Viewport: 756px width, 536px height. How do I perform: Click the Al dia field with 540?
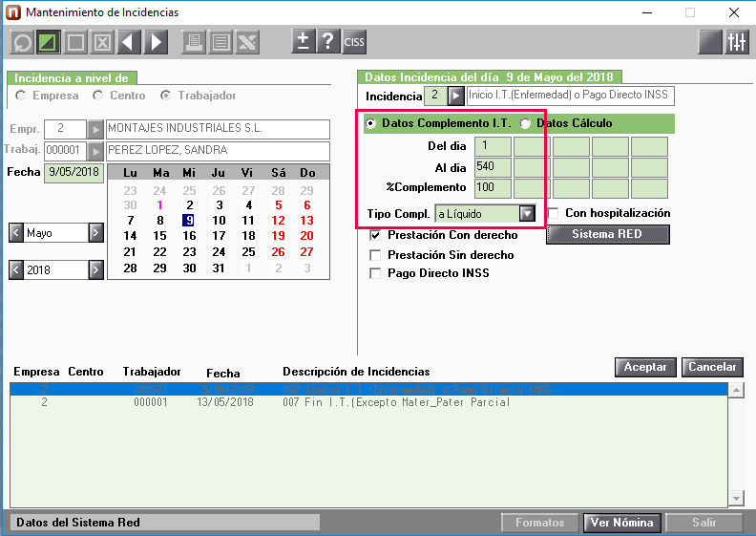(x=493, y=167)
